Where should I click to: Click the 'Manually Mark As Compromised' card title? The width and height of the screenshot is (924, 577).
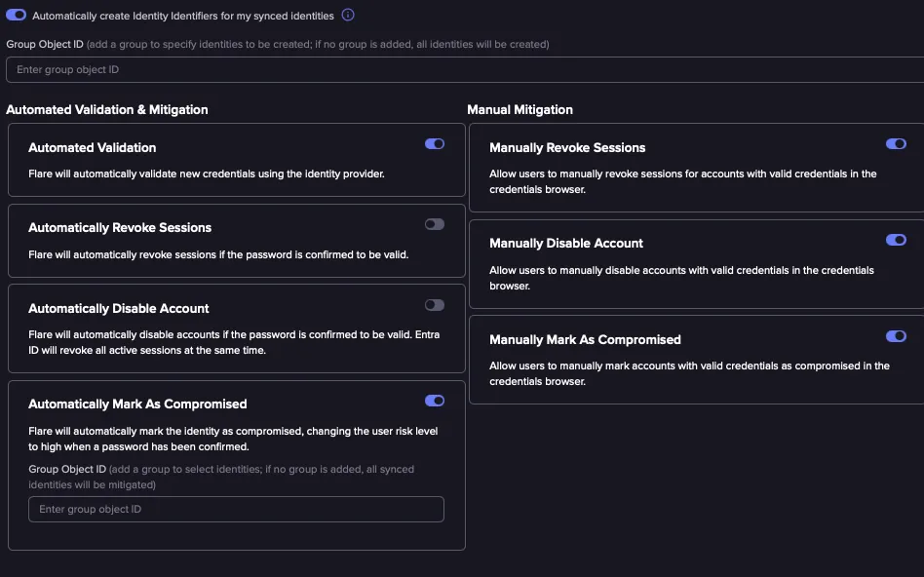point(585,339)
